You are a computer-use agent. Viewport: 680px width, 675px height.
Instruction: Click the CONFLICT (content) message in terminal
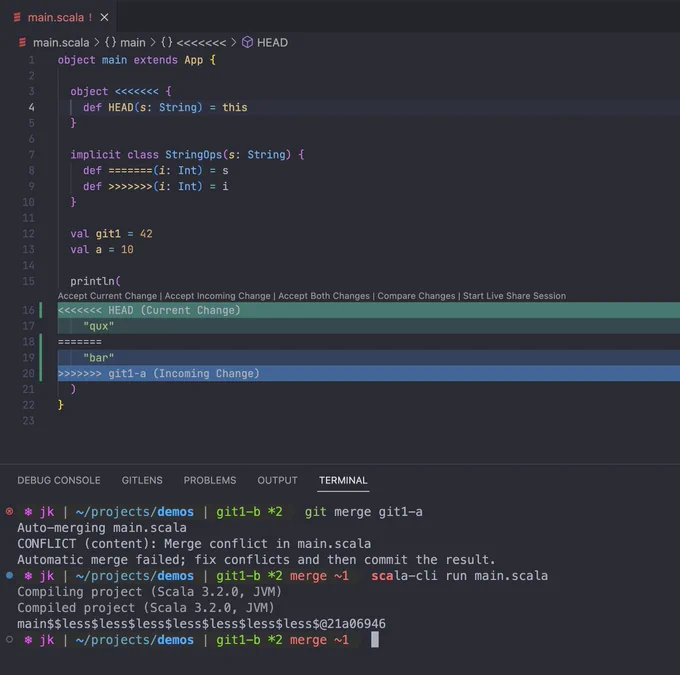pos(194,544)
